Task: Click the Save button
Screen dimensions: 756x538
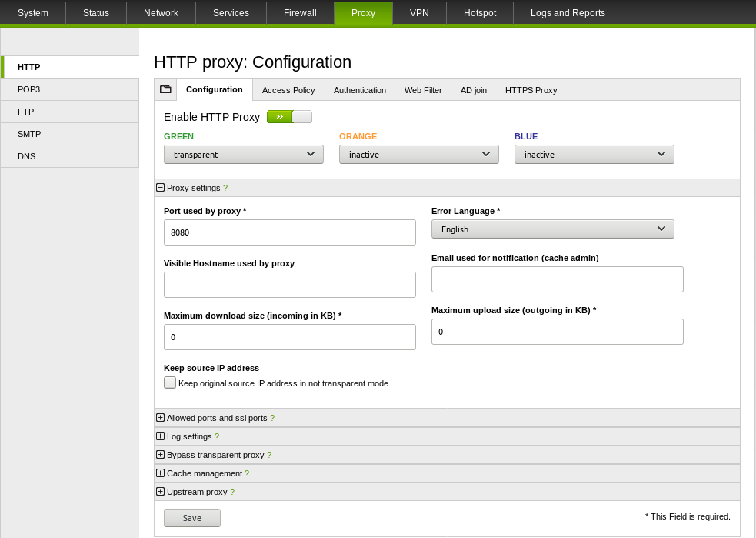Action: point(192,518)
